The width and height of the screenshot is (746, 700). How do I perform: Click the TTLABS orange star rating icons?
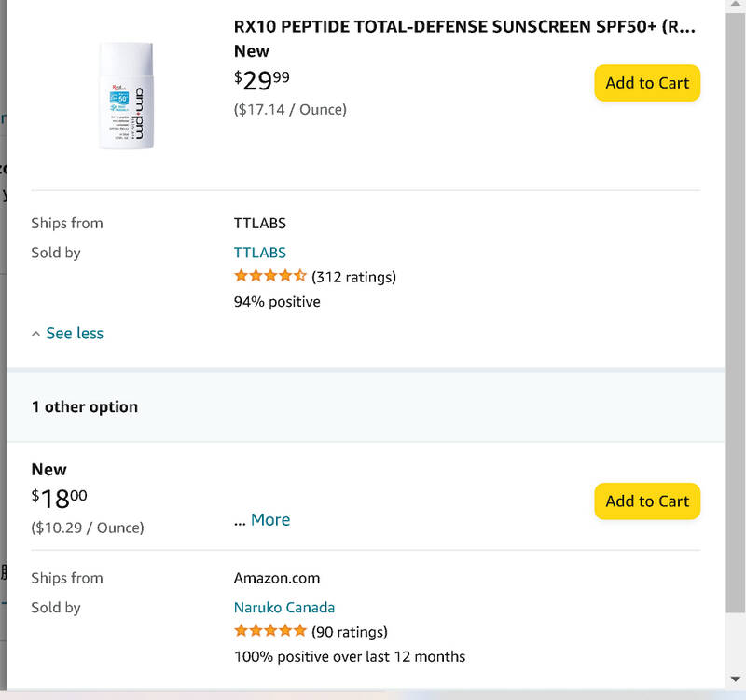pyautogui.click(x=269, y=277)
